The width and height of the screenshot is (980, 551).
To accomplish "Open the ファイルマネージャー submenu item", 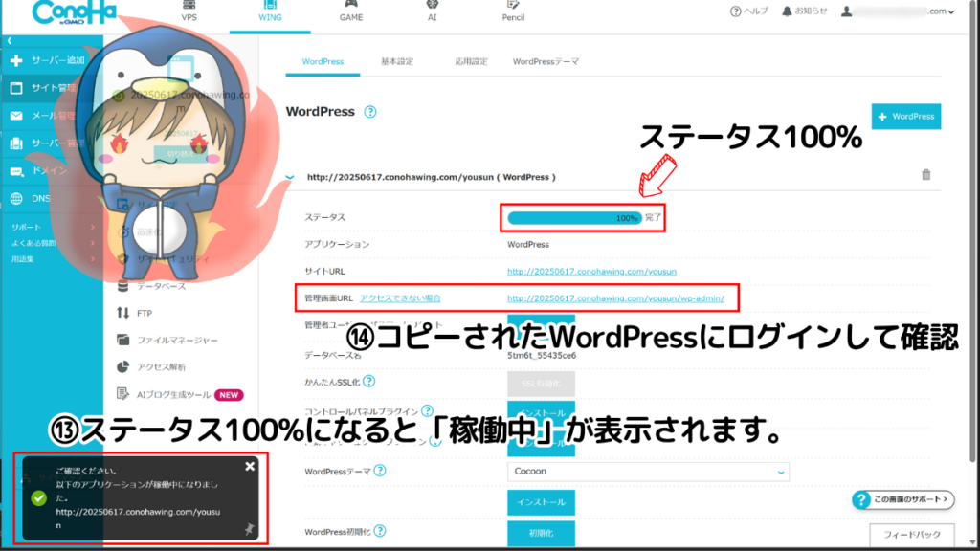I will click(x=167, y=340).
